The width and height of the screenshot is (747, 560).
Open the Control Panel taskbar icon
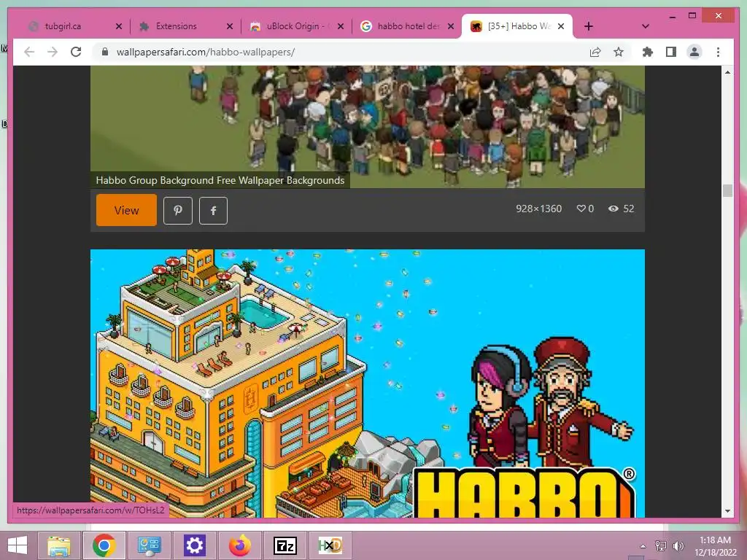click(x=149, y=545)
